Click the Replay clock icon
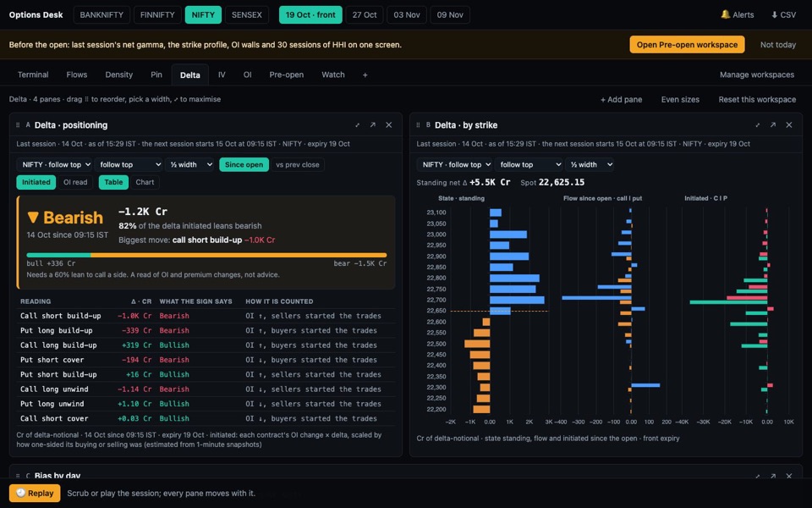This screenshot has height=508, width=812. (20, 493)
